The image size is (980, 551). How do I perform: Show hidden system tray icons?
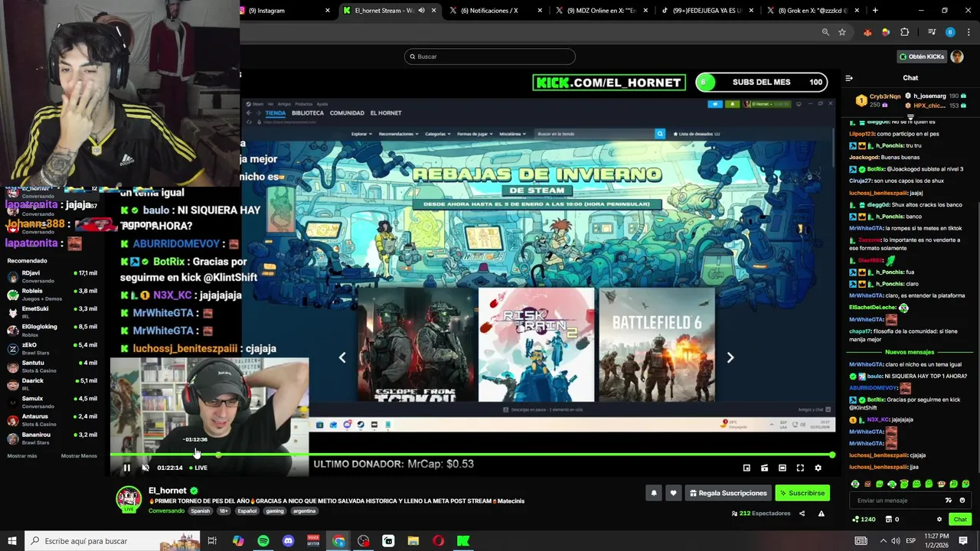coord(883,541)
